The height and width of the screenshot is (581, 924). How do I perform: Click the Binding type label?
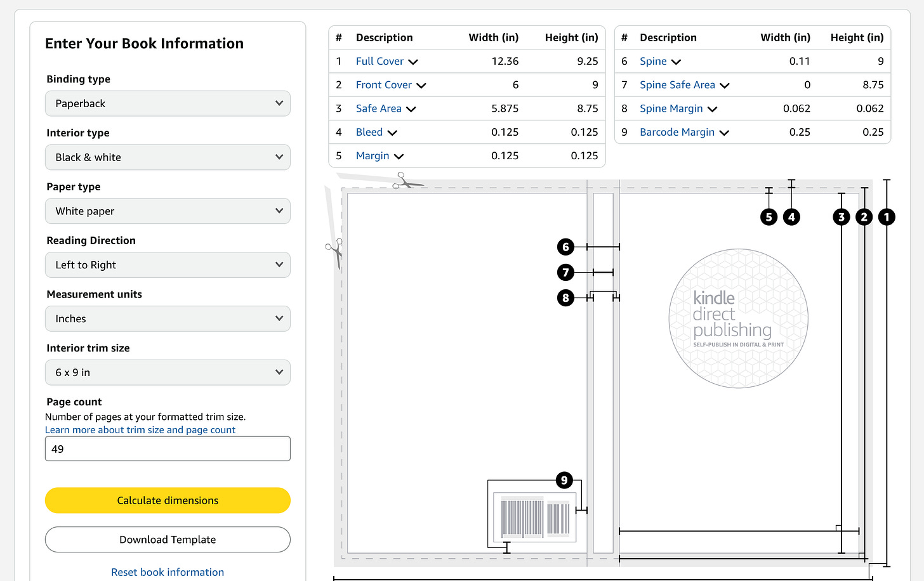(79, 79)
